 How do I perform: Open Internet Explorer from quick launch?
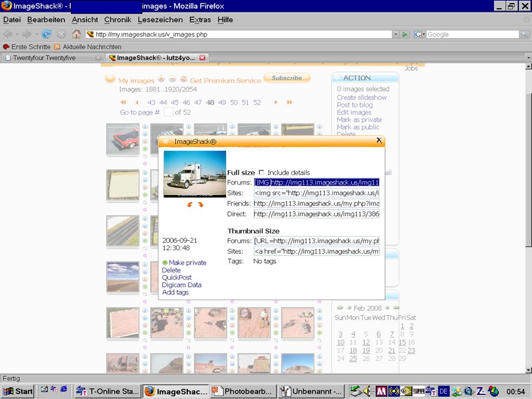[x=64, y=390]
